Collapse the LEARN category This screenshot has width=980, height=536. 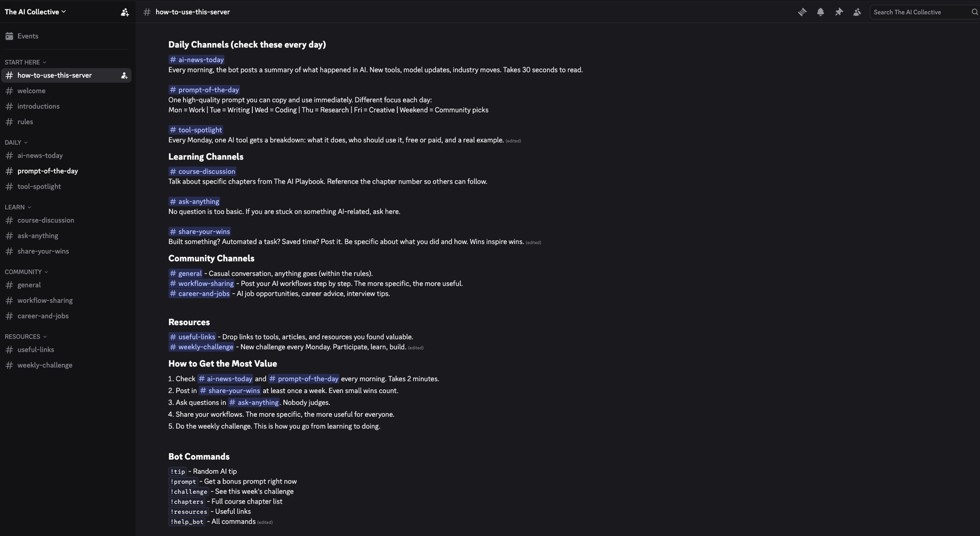(18, 207)
